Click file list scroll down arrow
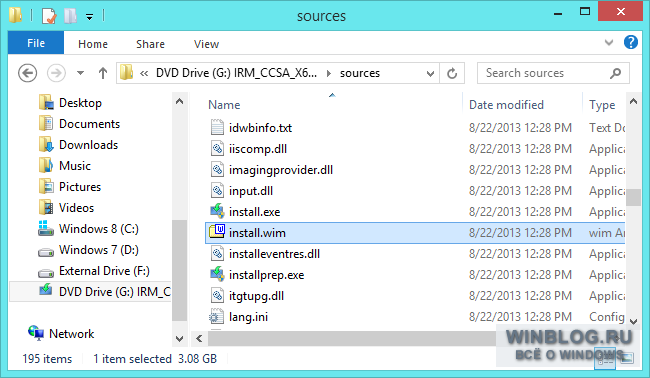Image resolution: width=650 pixels, height=378 pixels. pyautogui.click(x=633, y=321)
